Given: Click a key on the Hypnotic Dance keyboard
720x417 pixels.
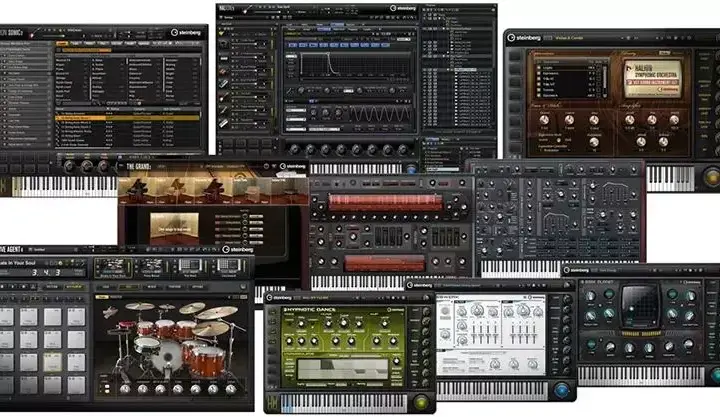Looking at the screenshot, I should [342, 404].
